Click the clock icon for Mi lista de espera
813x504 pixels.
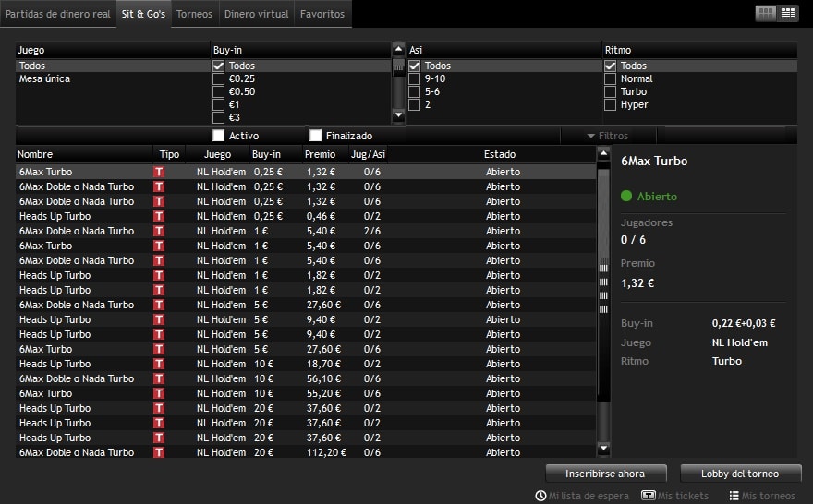click(540, 496)
